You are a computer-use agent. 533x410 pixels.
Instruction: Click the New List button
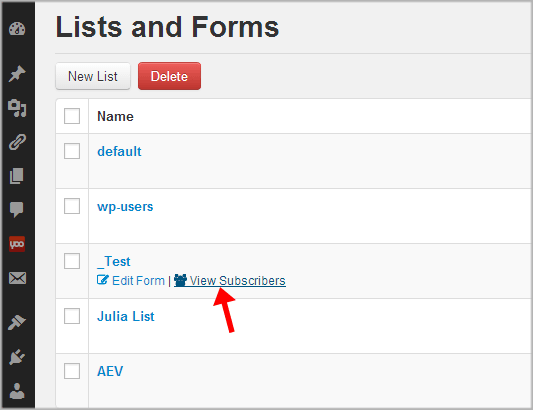pos(93,76)
